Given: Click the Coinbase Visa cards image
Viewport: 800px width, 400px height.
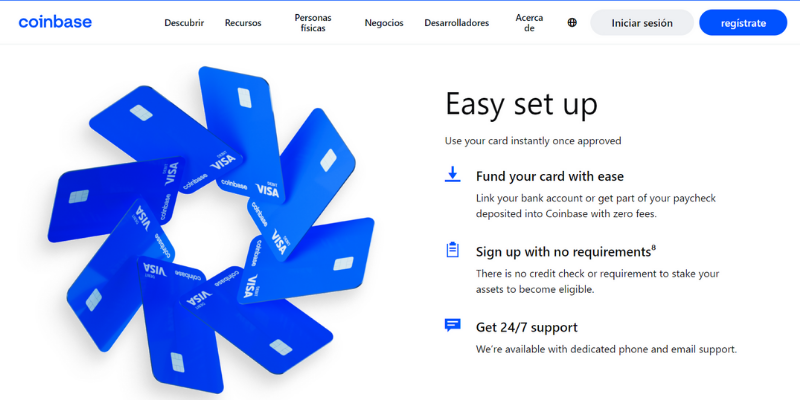Looking at the screenshot, I should [x=211, y=230].
